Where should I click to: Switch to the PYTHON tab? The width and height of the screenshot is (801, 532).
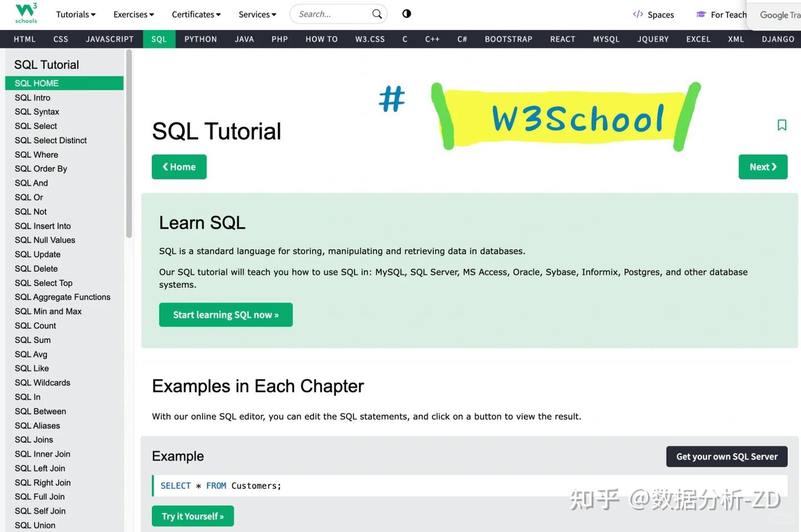click(200, 39)
